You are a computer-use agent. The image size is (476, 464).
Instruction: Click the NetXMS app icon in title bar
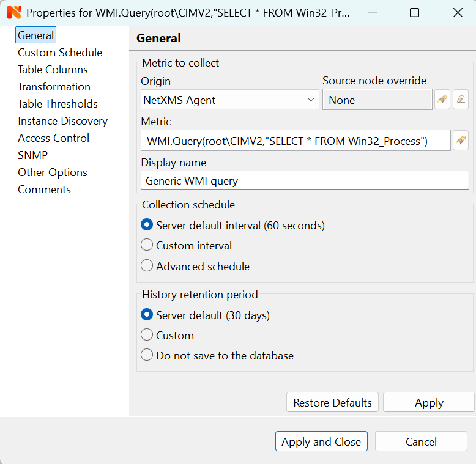coord(14,12)
